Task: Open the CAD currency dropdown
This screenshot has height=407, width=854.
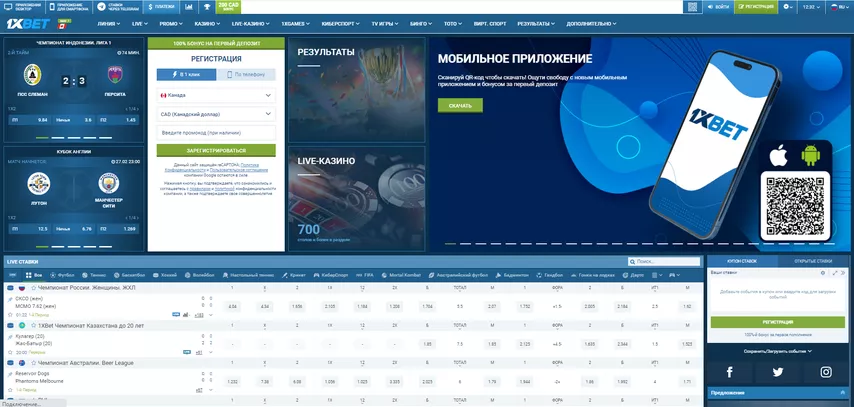Action: 216,114
